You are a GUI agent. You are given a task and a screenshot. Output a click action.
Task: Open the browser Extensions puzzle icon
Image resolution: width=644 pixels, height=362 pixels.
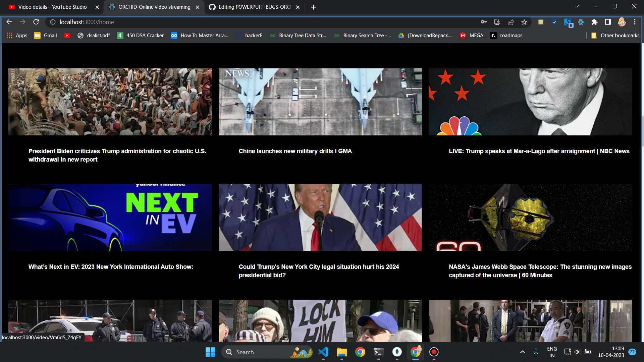coord(594,22)
